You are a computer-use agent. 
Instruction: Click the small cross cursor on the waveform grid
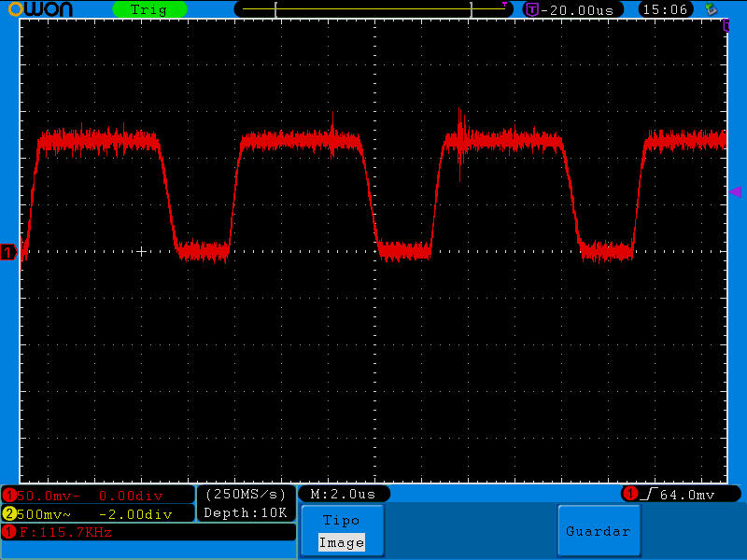pyautogui.click(x=141, y=251)
